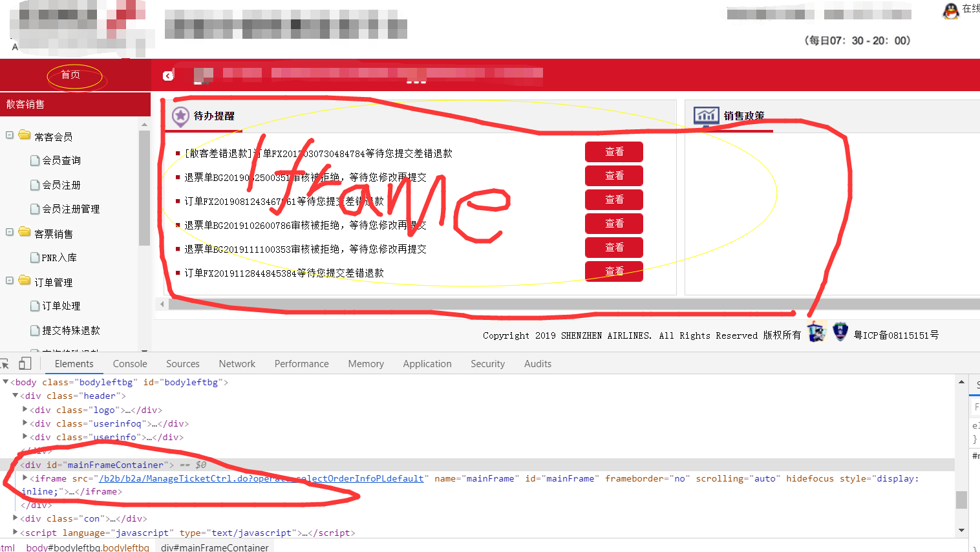Screen dimensions: 980x552
Task: Open the 会员查询 link in sidebar
Action: point(61,160)
